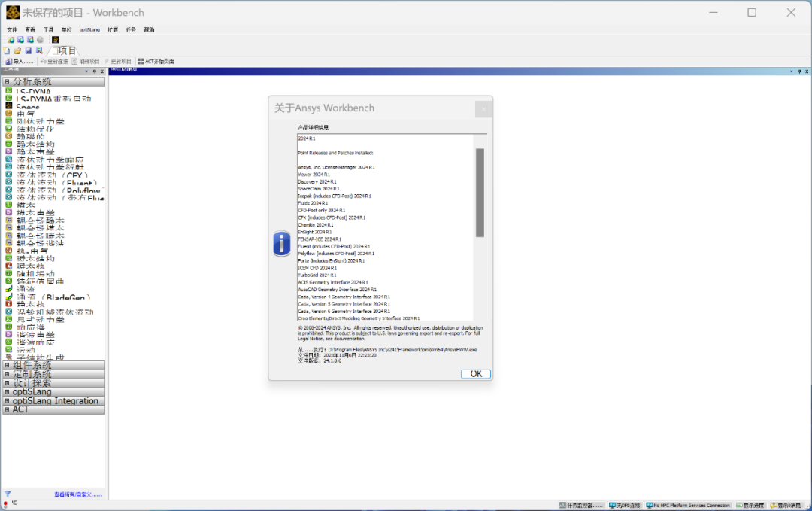Close the About Ansys Workbench dialog with X
The width and height of the screenshot is (812, 511).
(483, 109)
